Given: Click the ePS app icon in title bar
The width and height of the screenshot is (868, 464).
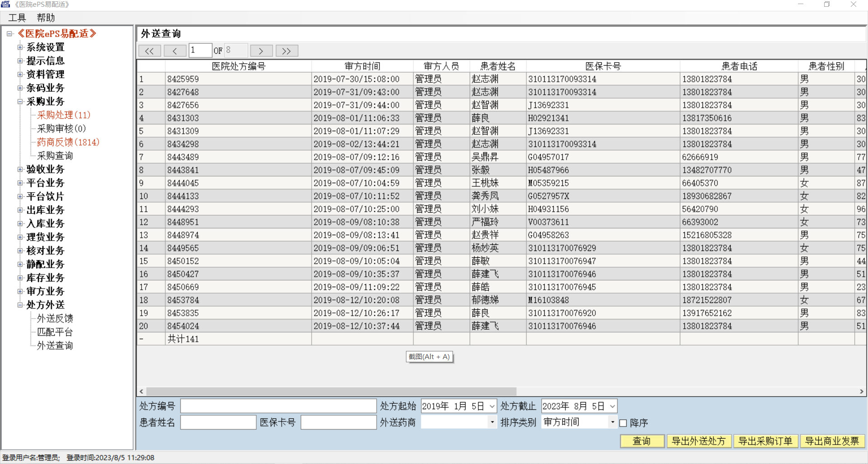Looking at the screenshot, I should tap(5, 5).
